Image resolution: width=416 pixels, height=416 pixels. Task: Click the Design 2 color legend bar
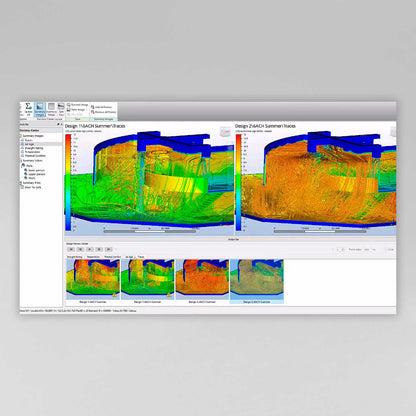tap(239, 182)
